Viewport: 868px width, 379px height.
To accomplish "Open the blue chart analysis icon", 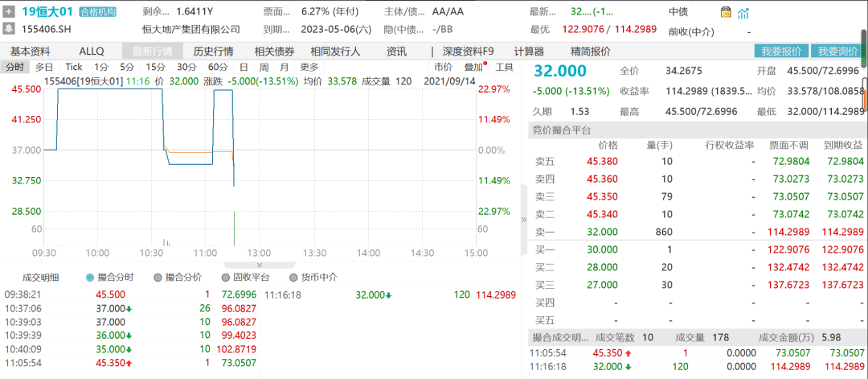I will click(x=743, y=12).
